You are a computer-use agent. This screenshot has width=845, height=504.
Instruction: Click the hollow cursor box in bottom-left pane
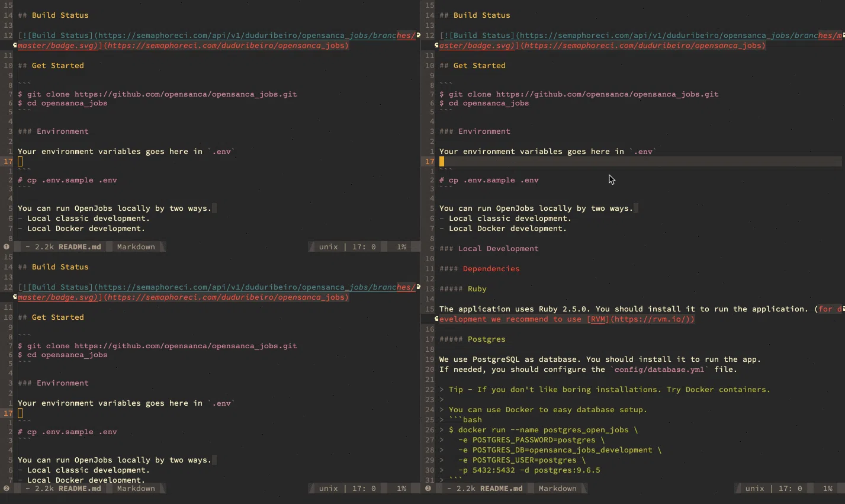(x=20, y=413)
